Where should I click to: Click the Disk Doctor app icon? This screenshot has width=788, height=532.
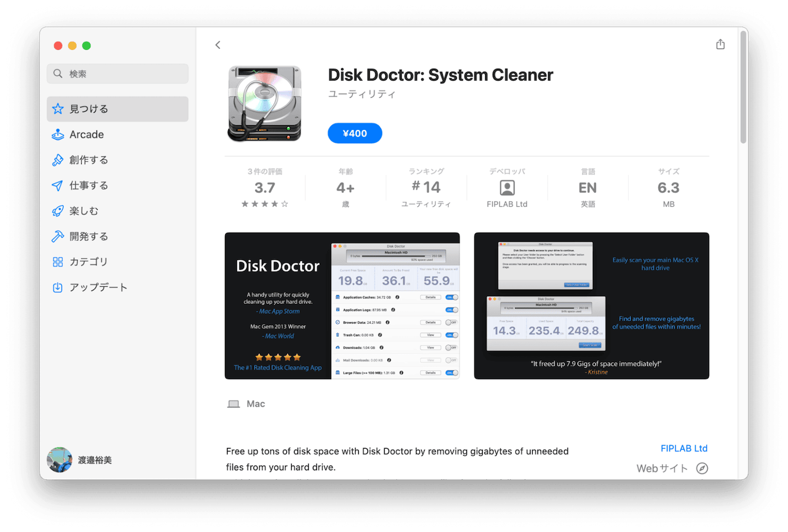point(265,103)
